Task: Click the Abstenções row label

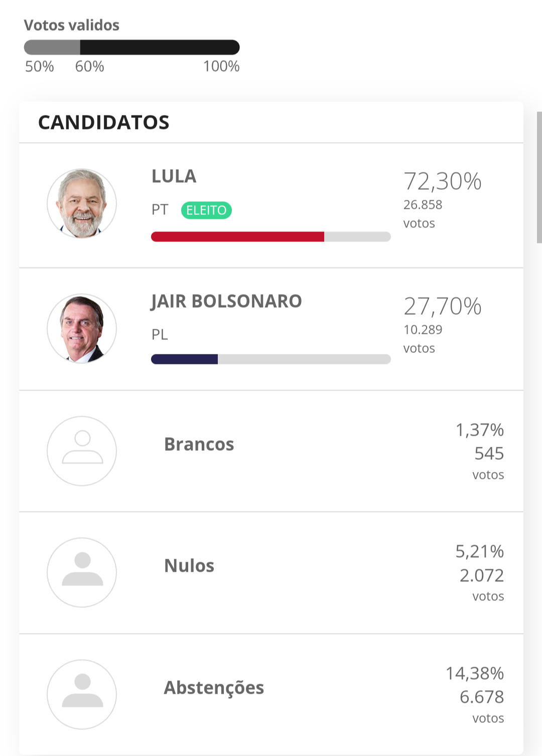Action: pyautogui.click(x=214, y=688)
